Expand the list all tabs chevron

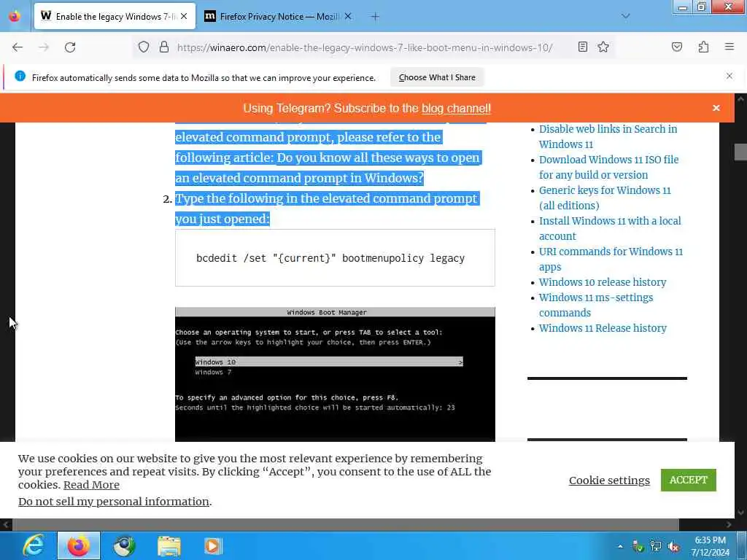pos(626,16)
